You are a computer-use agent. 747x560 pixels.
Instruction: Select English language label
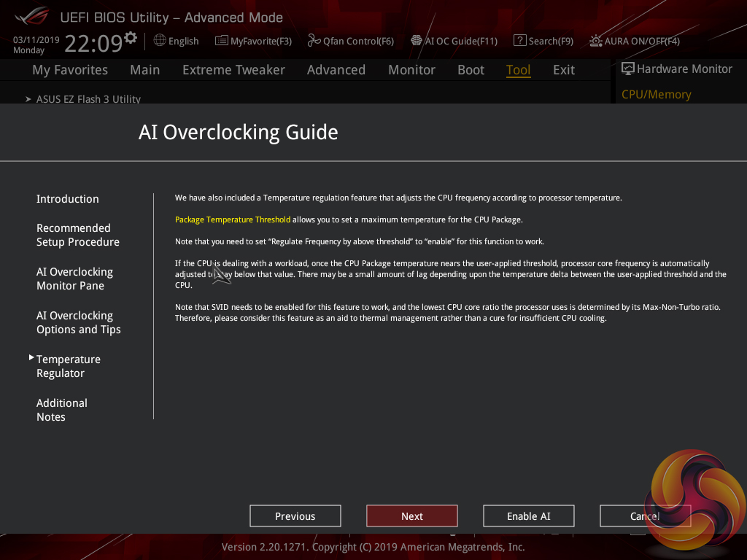tap(183, 41)
